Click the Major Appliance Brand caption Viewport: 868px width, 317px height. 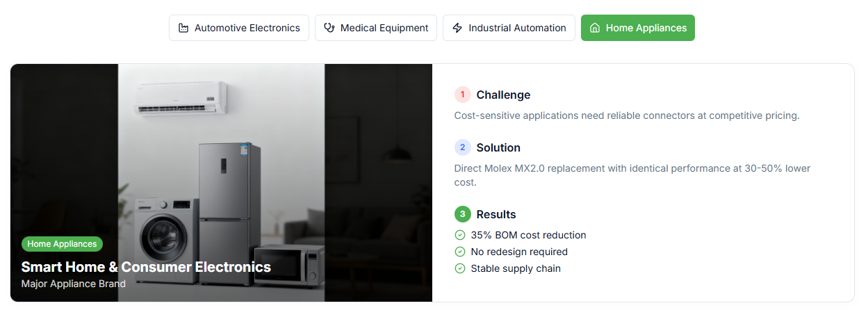(74, 284)
